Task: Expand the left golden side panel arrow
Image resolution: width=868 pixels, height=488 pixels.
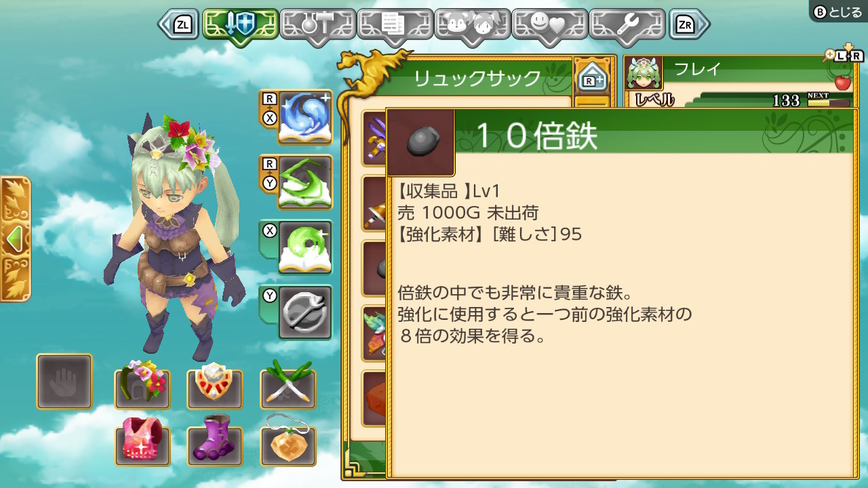Action: click(x=15, y=239)
